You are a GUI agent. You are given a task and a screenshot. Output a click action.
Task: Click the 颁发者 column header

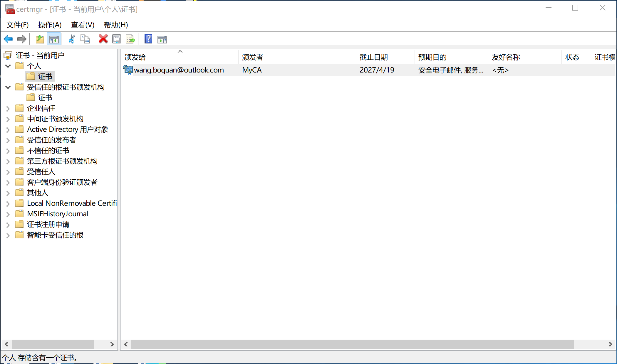tap(253, 57)
